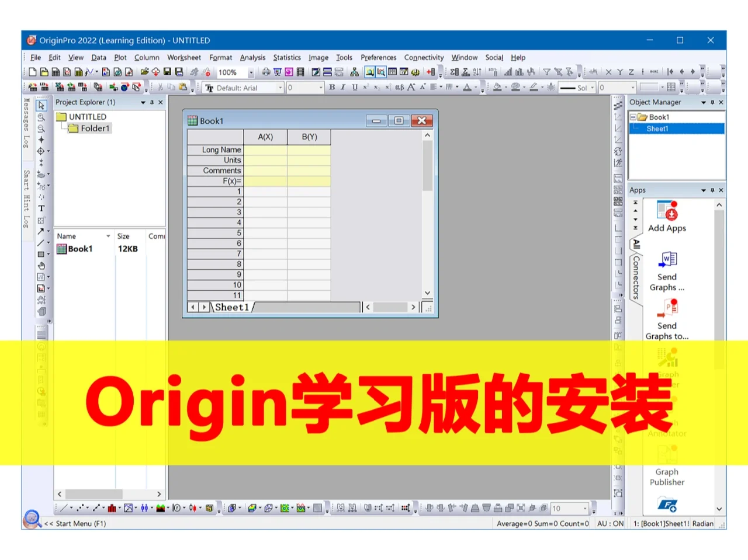Click the fill color bucket icon
The height and width of the screenshot is (560, 748).
pos(497,88)
